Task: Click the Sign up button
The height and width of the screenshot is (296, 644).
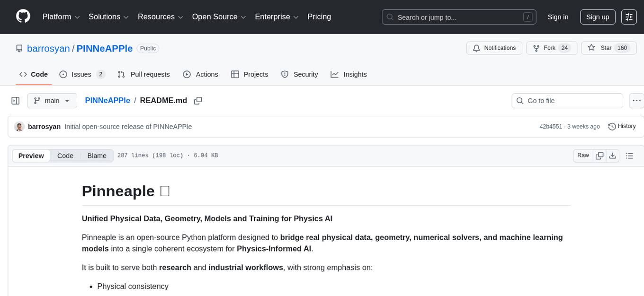Action: point(597,17)
